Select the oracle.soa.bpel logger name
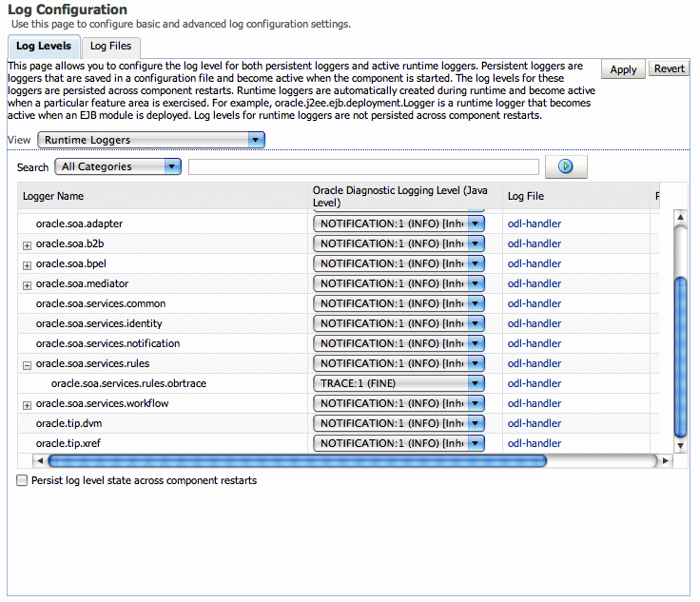Screen dimensions: 700x602 click(x=71, y=263)
